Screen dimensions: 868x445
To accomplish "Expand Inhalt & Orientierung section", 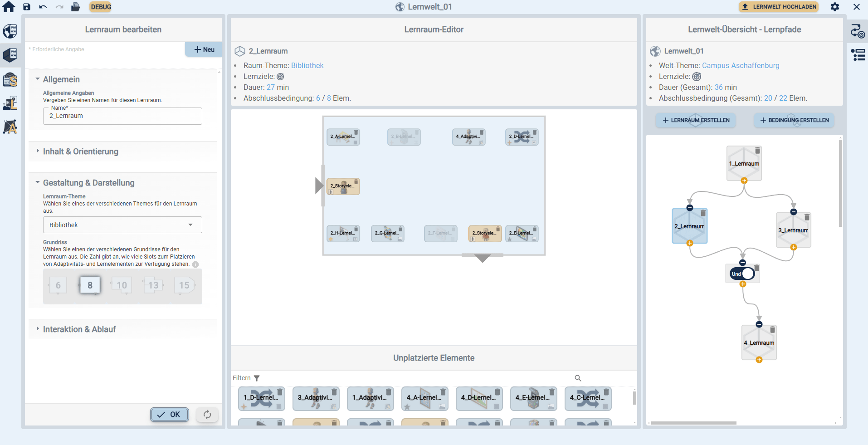I will [x=80, y=152].
